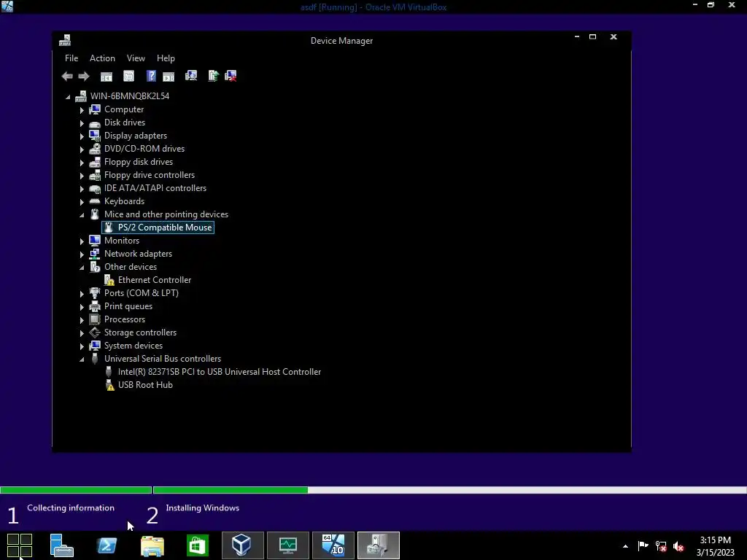Go back with the toolbar back arrow
The width and height of the screenshot is (747, 560).
pyautogui.click(x=67, y=76)
